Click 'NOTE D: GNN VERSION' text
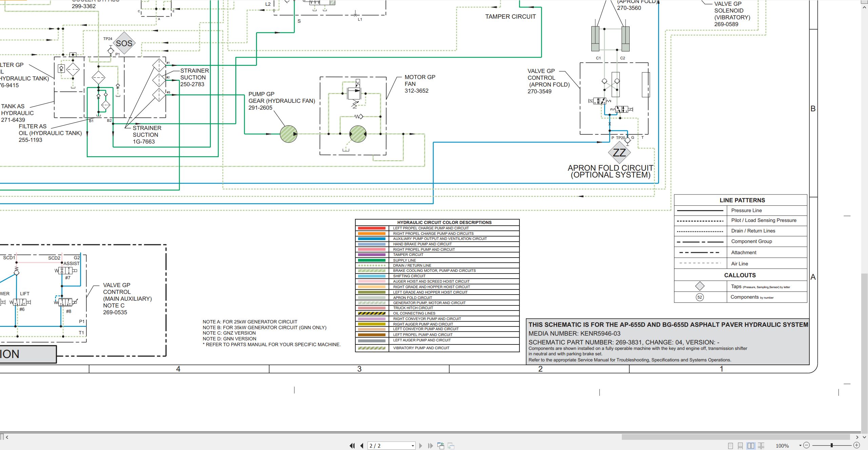 (x=230, y=339)
